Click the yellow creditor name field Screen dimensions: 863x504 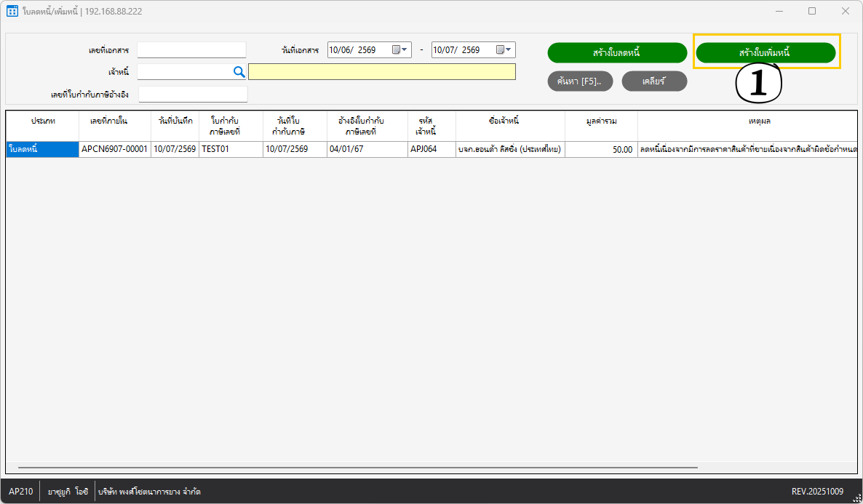coord(382,71)
